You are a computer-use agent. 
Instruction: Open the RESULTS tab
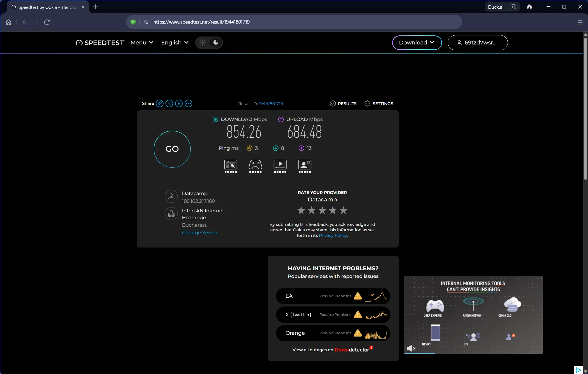343,103
